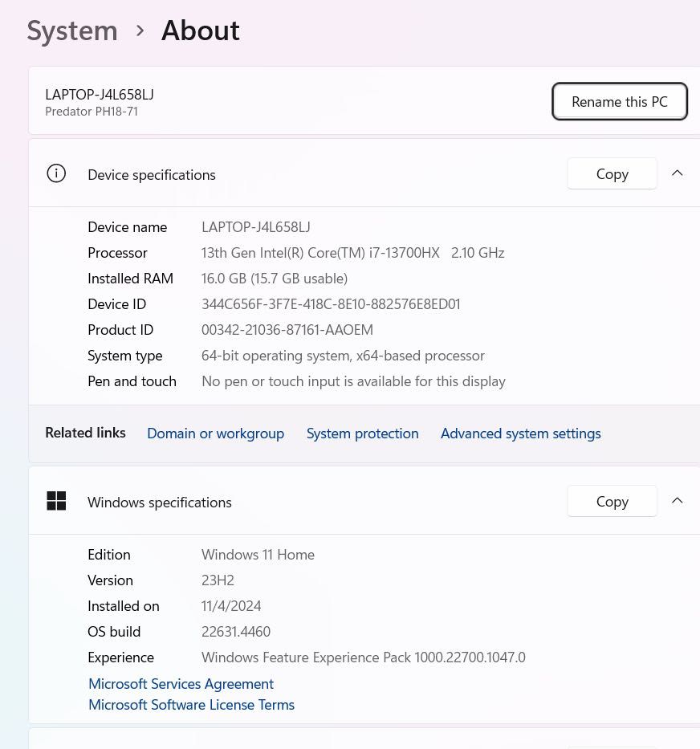
Task: Go back to System in the breadcrumb
Action: pos(72,31)
